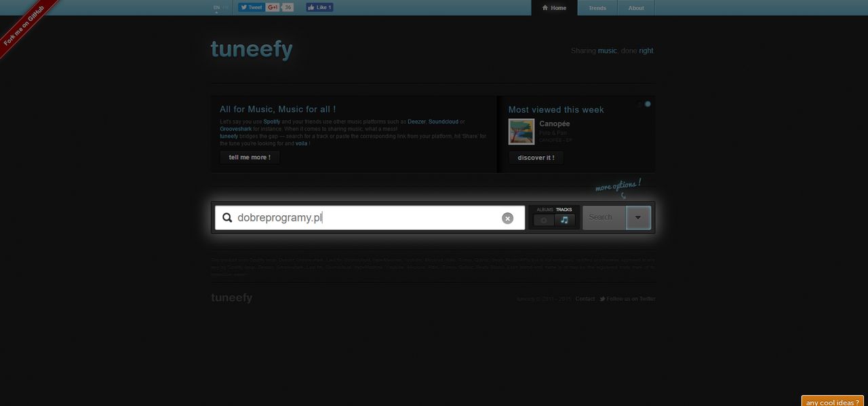Screen dimensions: 868x406
Task: Open the Deezer link in intro text
Action: click(416, 122)
